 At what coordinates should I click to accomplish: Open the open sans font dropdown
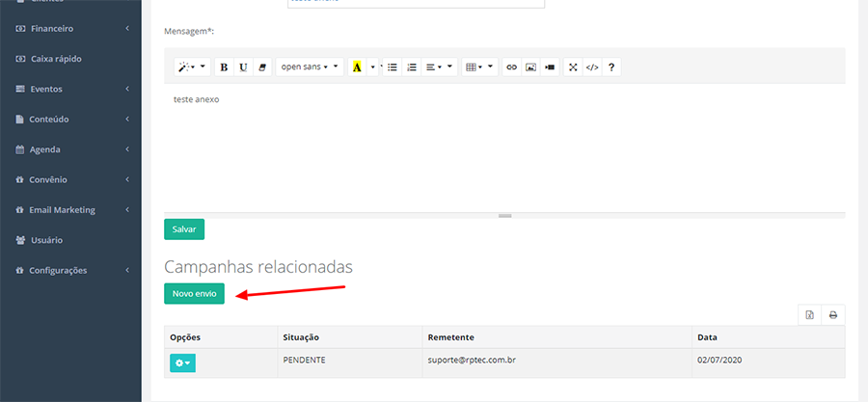click(309, 67)
